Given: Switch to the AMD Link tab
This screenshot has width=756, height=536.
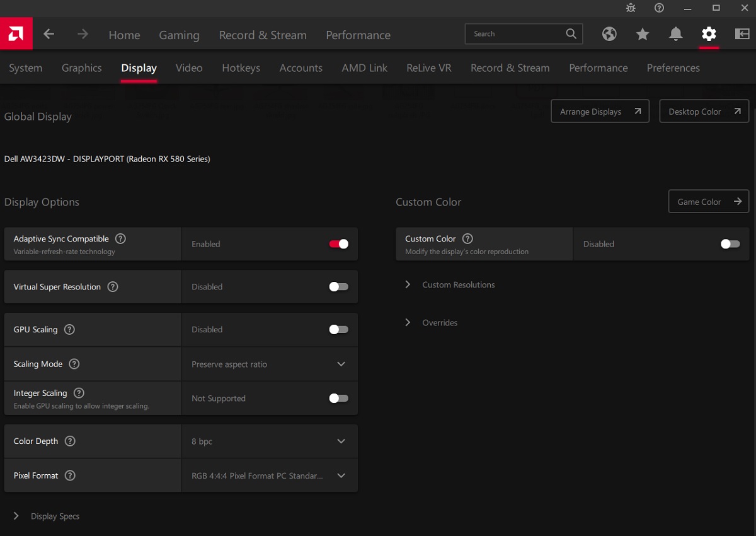Looking at the screenshot, I should [x=364, y=68].
